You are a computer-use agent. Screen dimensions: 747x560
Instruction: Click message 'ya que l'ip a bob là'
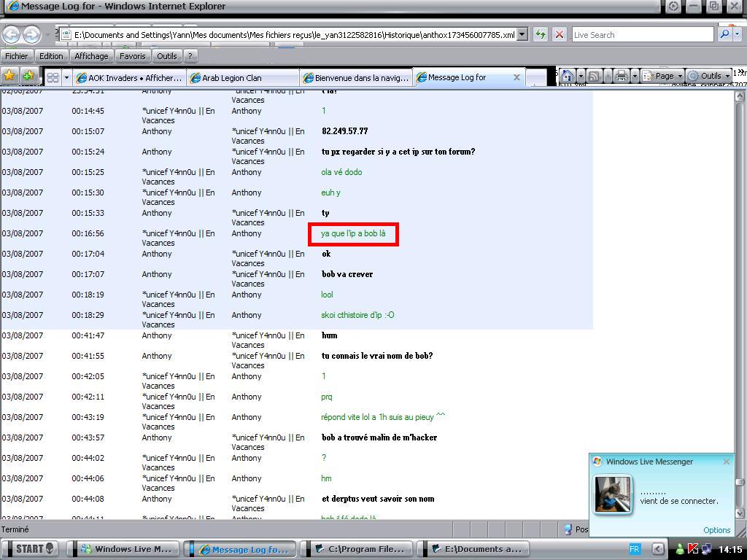353,233
